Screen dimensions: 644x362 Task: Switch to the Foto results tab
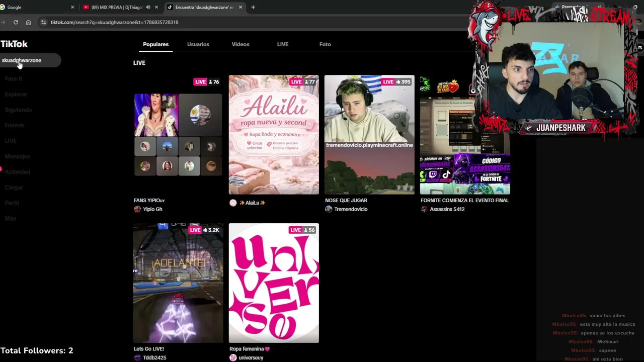(x=325, y=44)
